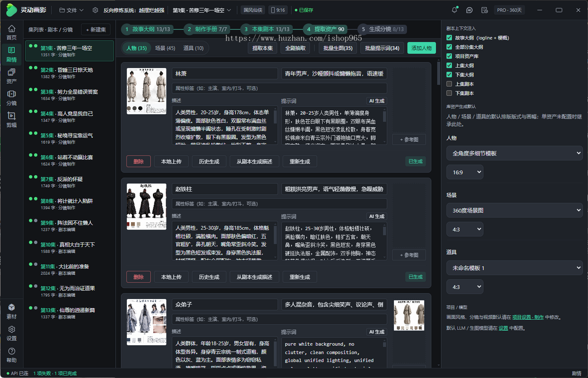Open the 资产 assets sidebar icon
The width and height of the screenshot is (588, 378).
point(11,76)
